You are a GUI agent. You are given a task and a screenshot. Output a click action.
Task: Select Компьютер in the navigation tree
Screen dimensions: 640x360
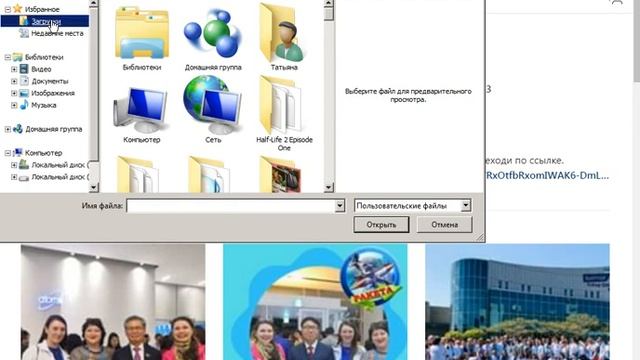(x=43, y=153)
